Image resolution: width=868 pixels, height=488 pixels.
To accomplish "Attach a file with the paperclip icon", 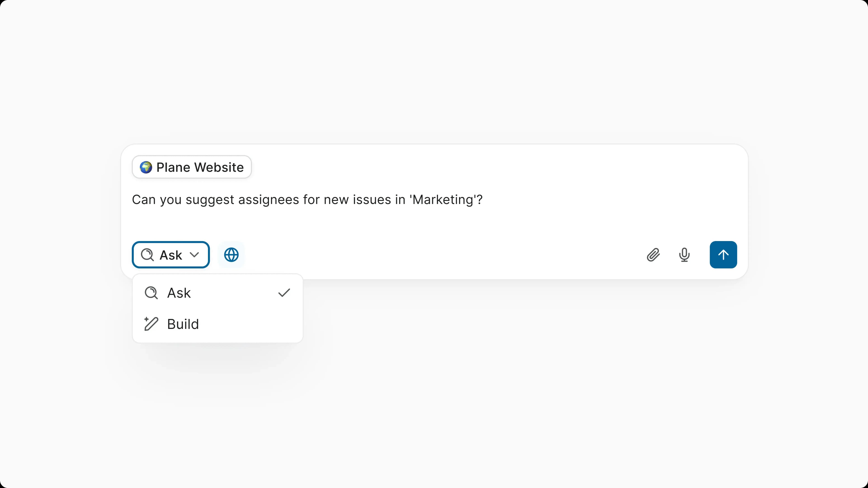I will (x=653, y=255).
